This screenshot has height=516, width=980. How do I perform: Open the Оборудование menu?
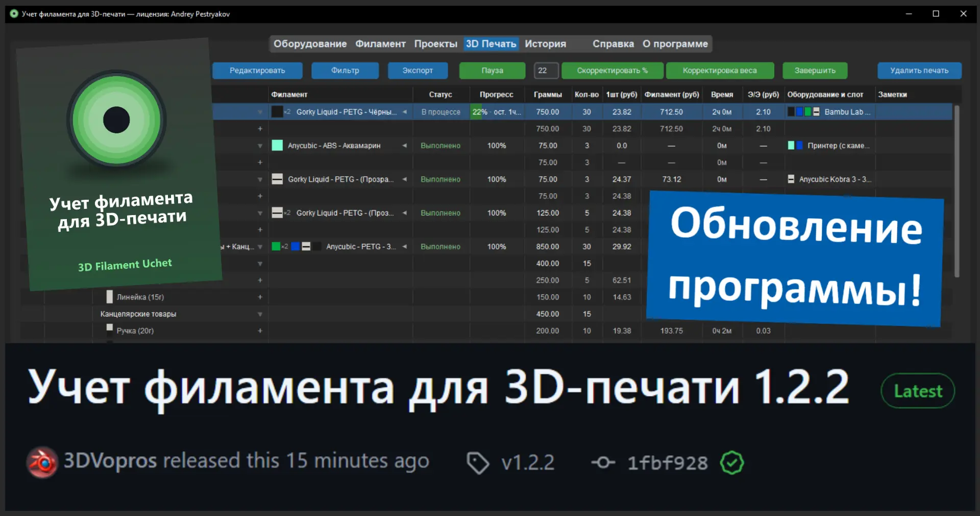tap(310, 44)
